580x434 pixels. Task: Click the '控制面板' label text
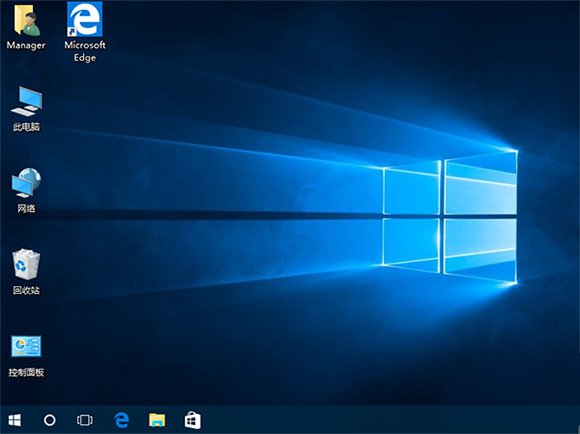26,372
